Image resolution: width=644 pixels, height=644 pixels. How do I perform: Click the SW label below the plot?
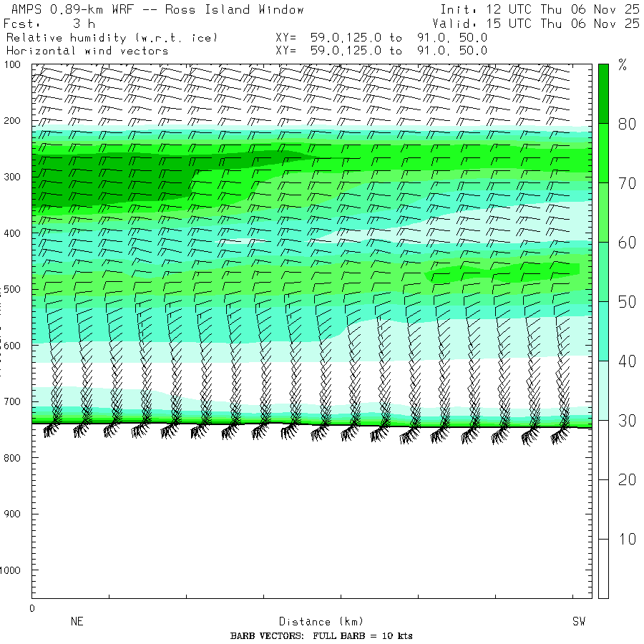579,622
